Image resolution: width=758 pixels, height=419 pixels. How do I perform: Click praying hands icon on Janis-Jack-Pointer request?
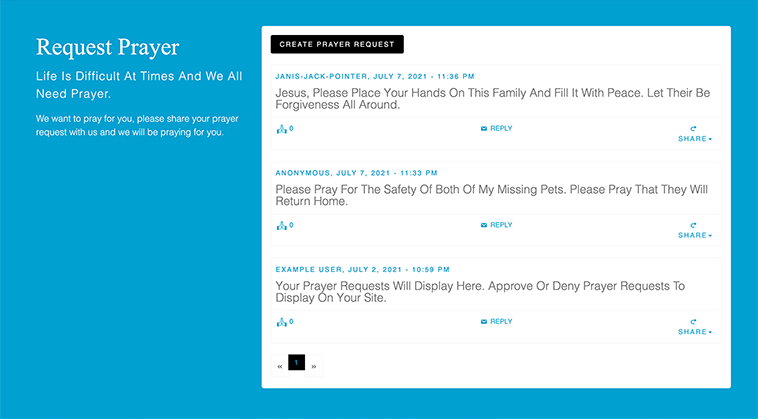pos(281,129)
